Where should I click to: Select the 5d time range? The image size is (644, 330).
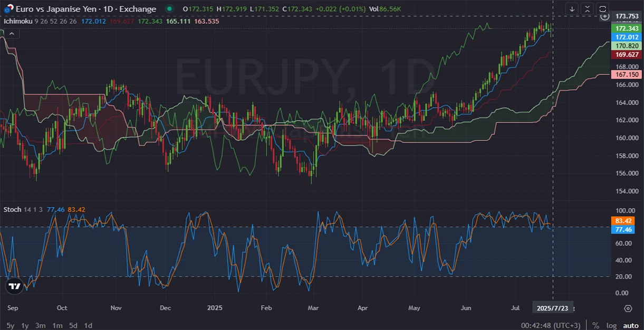[73, 325]
